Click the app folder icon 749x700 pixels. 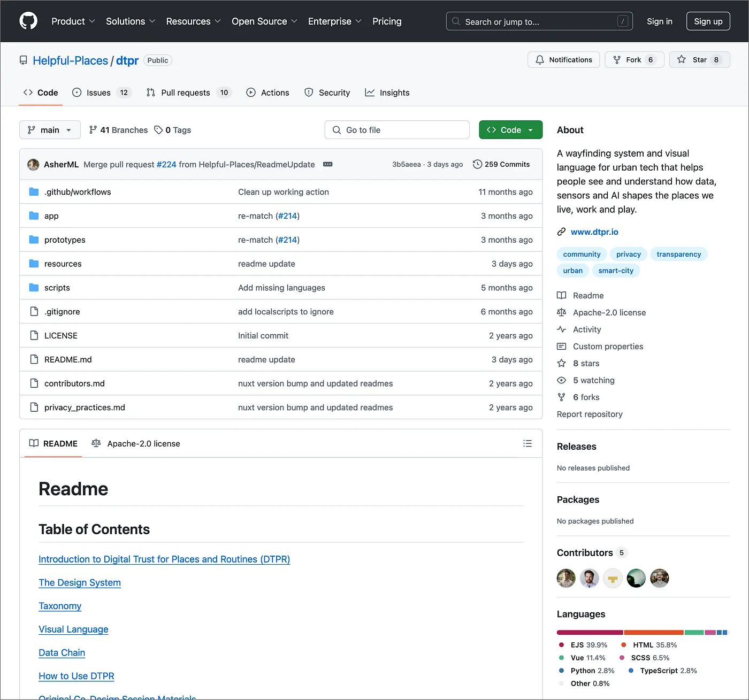(x=34, y=216)
